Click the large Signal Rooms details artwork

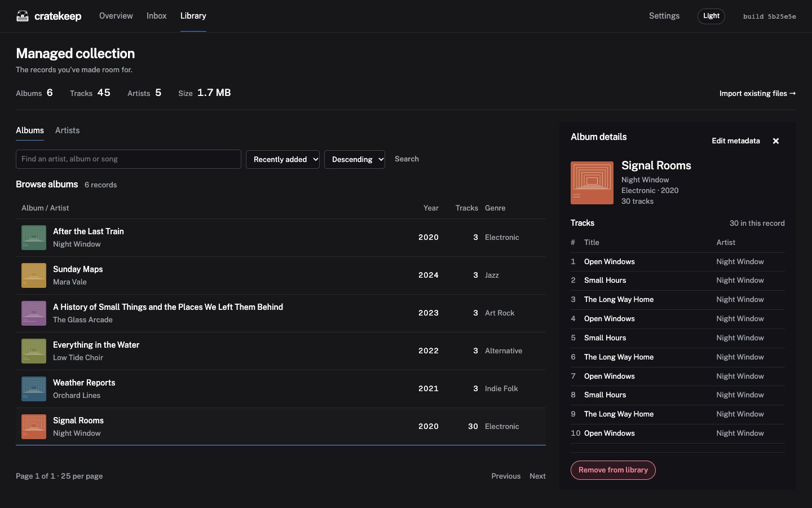(592, 183)
